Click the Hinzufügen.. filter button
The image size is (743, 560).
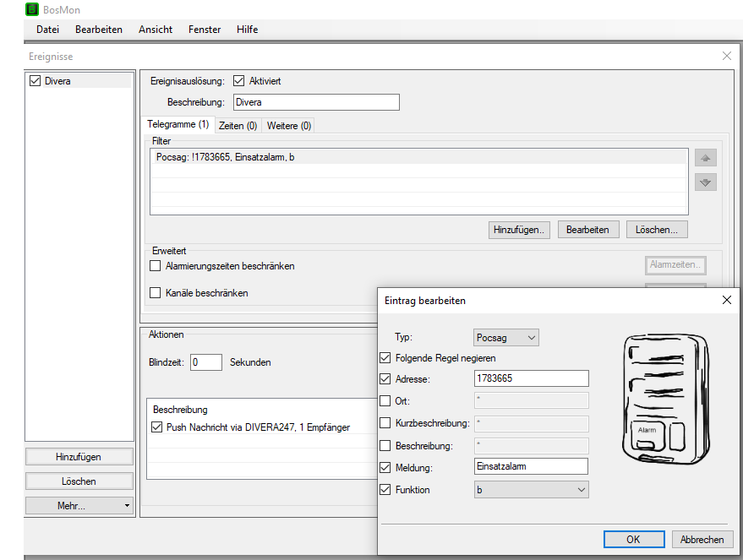pyautogui.click(x=520, y=230)
